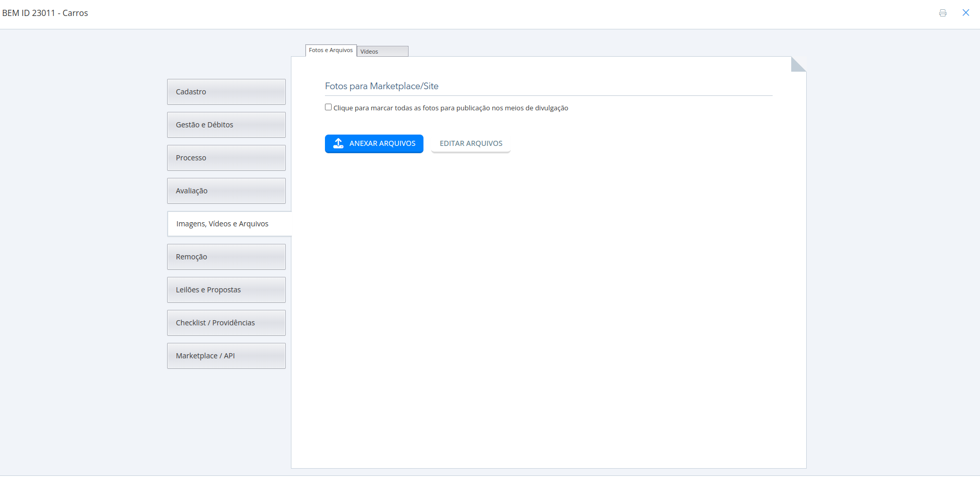This screenshot has width=980, height=479.
Task: Open Imagens, Vídeos e Arquivos
Action: point(226,223)
